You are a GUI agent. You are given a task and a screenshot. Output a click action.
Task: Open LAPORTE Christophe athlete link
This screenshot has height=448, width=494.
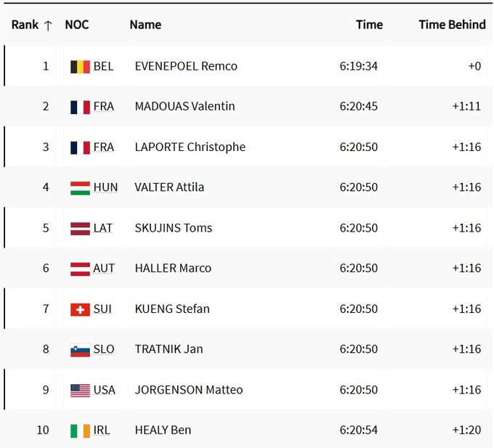pyautogui.click(x=190, y=147)
